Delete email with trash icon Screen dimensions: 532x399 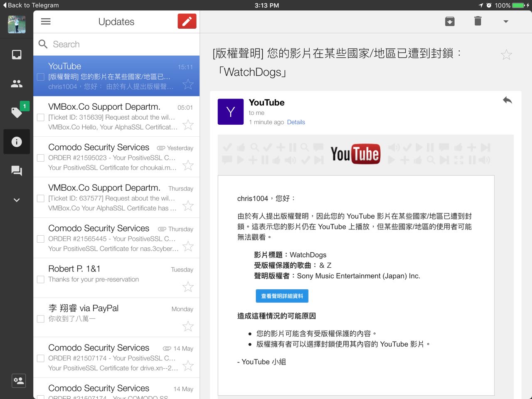pyautogui.click(x=478, y=21)
